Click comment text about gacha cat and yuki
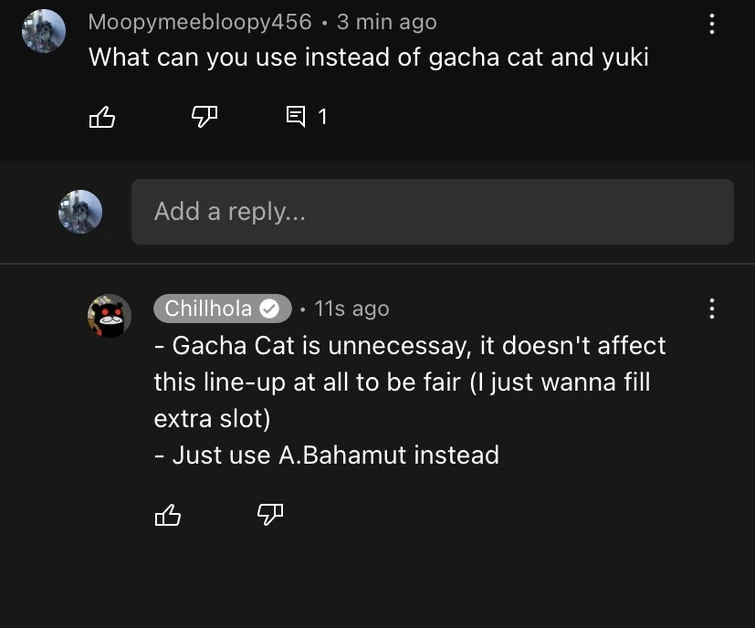Image resolution: width=755 pixels, height=628 pixels. coord(368,57)
